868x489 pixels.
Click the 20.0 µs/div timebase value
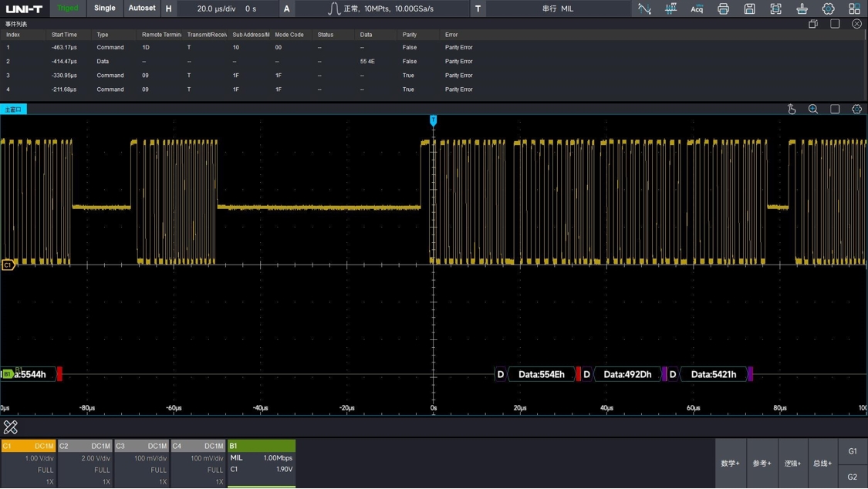coord(217,8)
